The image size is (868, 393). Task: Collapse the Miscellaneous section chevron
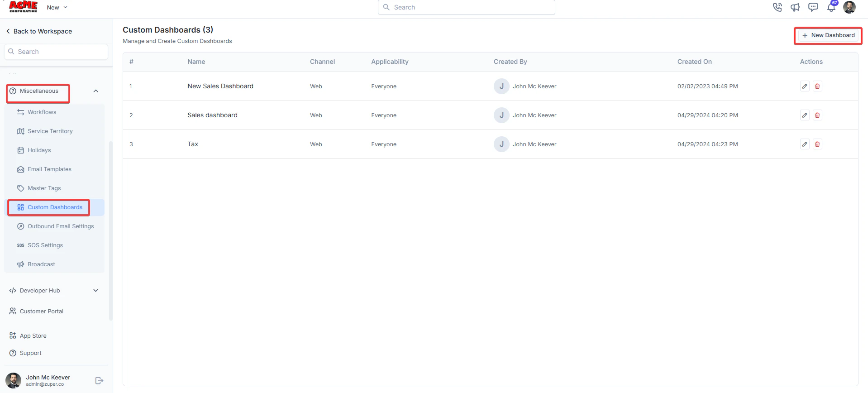pos(95,91)
